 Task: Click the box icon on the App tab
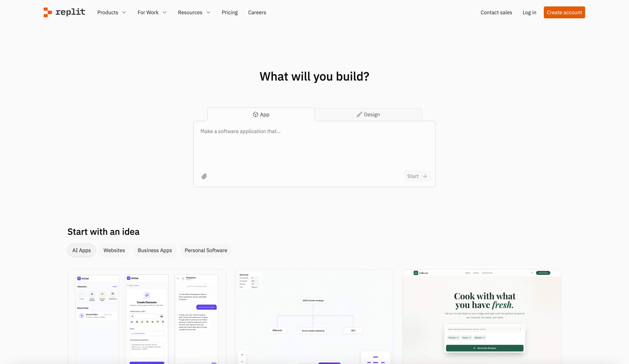click(x=256, y=114)
